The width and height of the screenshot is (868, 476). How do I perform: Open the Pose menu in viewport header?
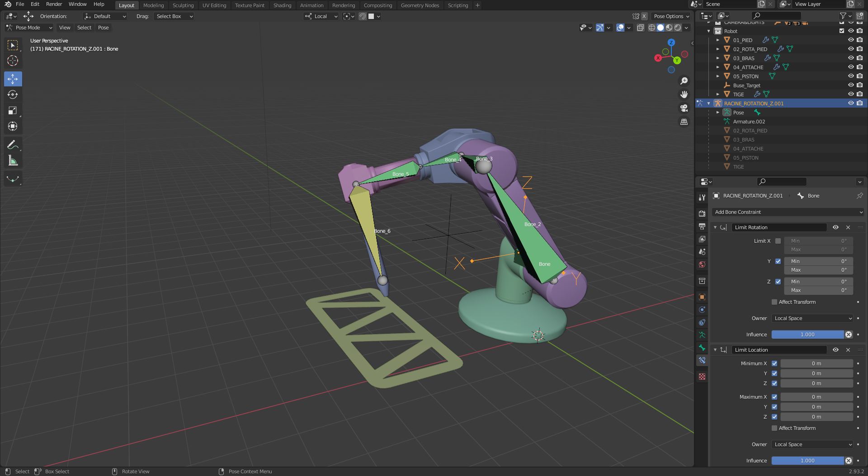click(103, 28)
